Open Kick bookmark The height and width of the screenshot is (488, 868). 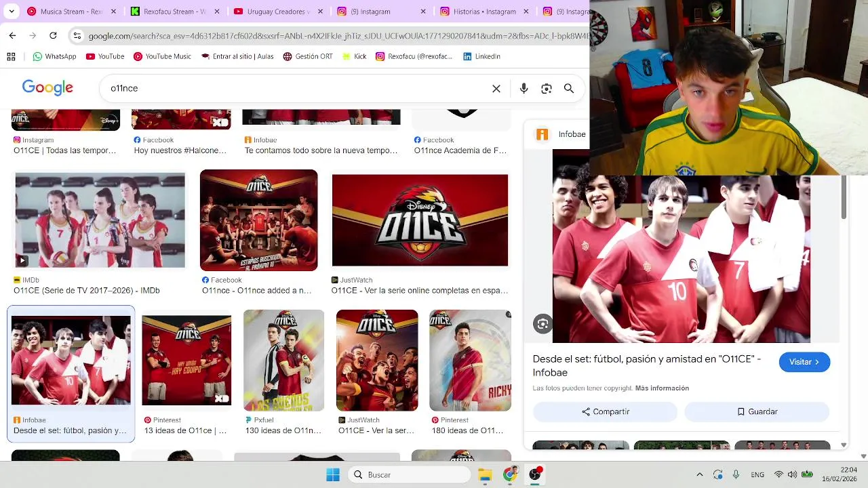354,56
